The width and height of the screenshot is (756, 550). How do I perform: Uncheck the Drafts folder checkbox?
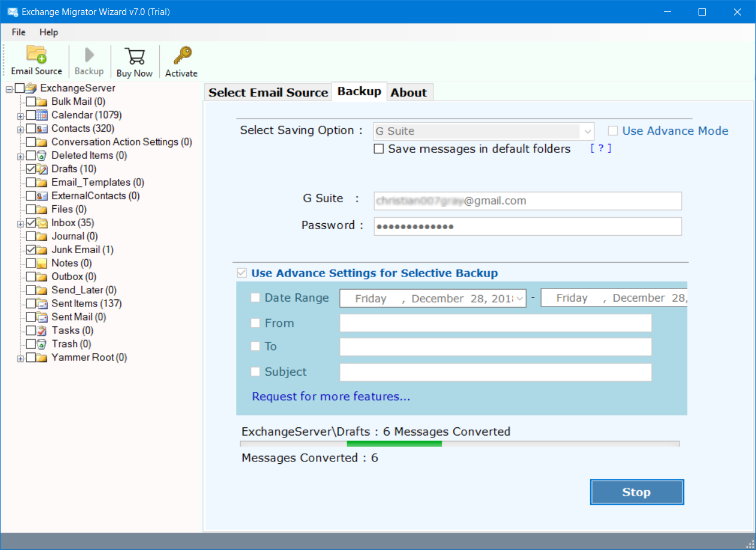pos(31,169)
